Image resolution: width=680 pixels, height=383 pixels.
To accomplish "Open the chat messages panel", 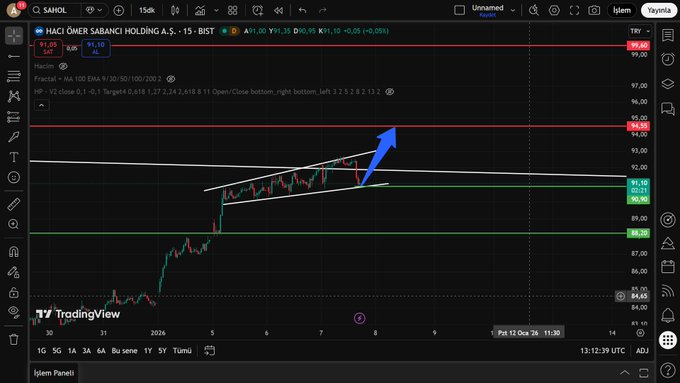I will click(x=668, y=108).
